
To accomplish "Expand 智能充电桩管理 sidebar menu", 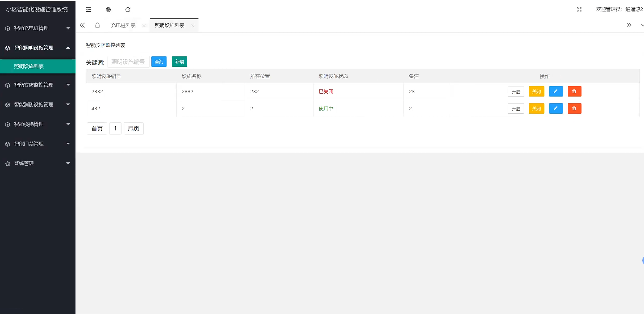I will click(38, 28).
